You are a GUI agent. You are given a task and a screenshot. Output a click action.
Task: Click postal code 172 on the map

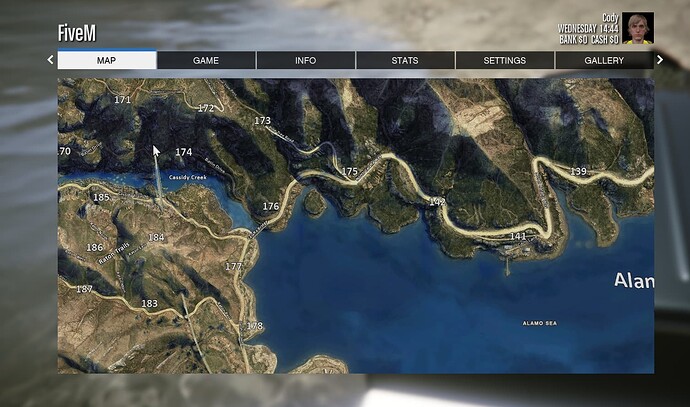206,108
